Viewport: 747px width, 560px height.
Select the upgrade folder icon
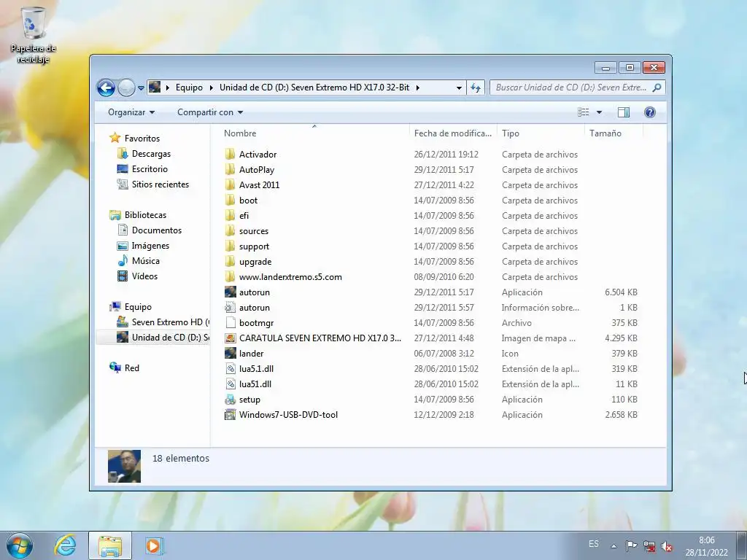230,262
